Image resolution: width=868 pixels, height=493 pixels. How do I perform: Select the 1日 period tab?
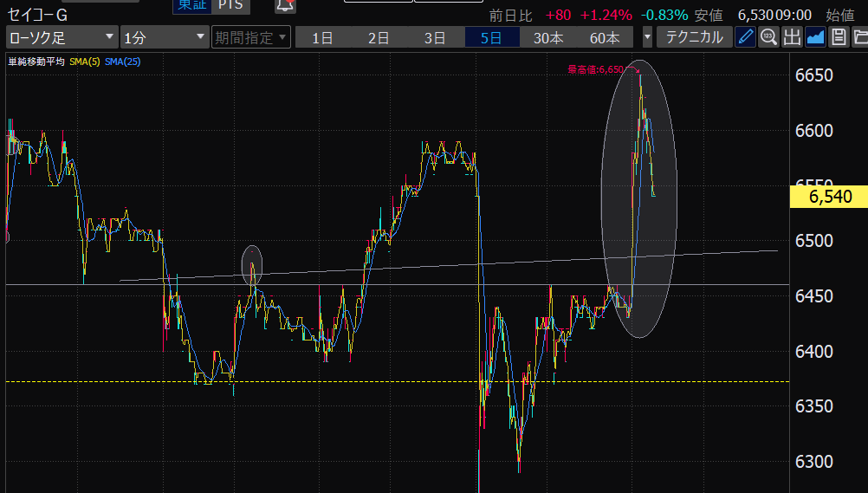(322, 37)
